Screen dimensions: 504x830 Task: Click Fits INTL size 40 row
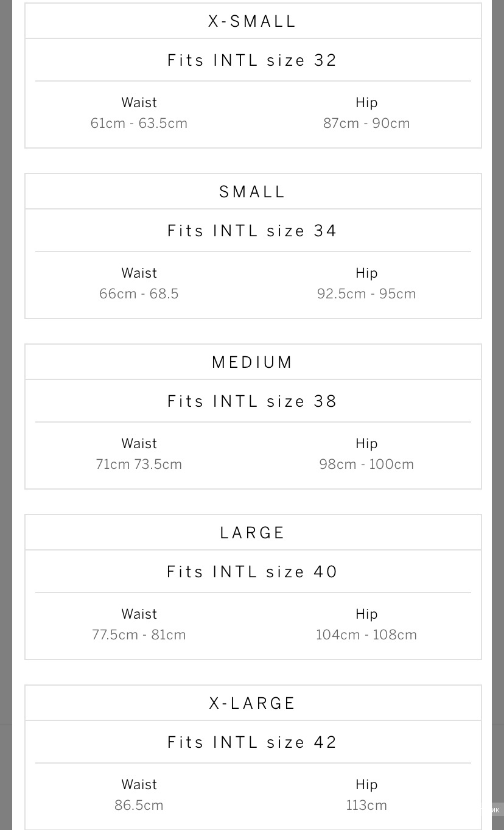[x=253, y=572]
